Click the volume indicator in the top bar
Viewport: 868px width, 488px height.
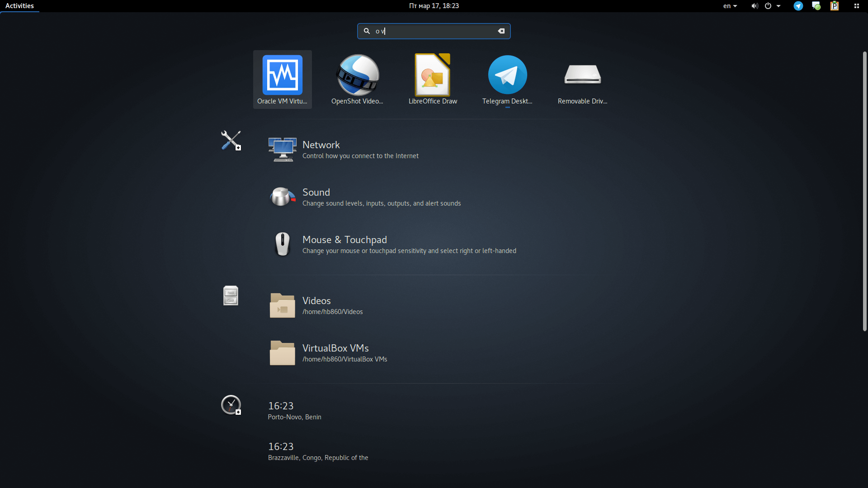[x=754, y=6]
